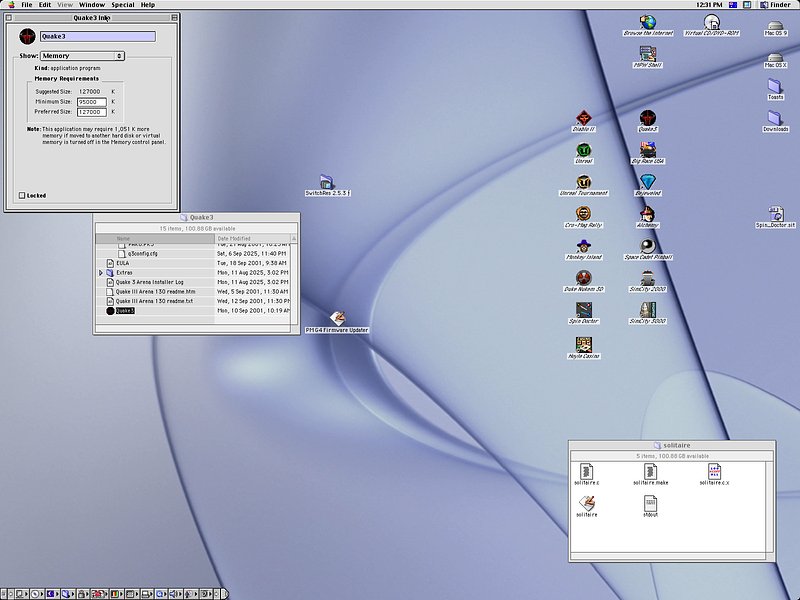Sort Quake3 window by Date Modified column
Screen dimensions: 800x600
[x=253, y=238]
